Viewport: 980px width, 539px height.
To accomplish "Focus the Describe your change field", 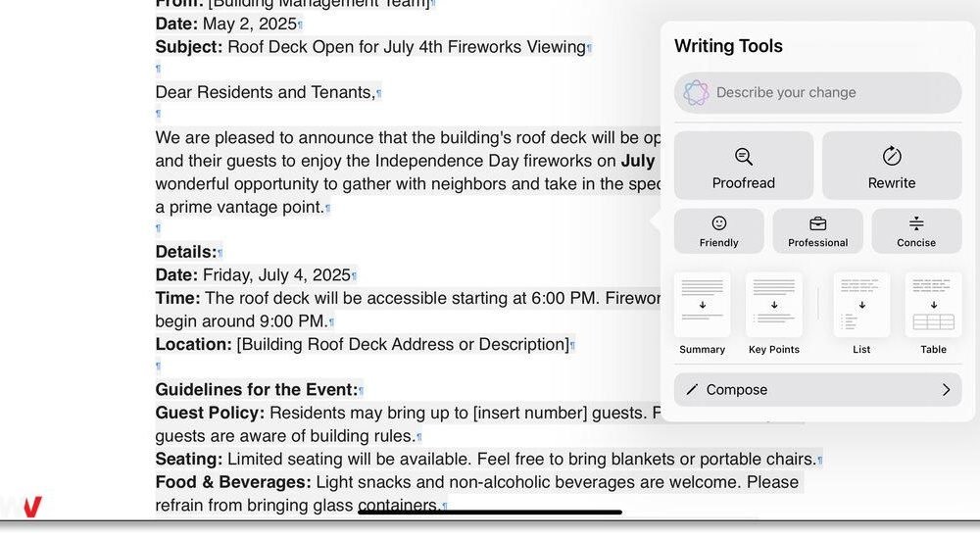I will coord(817,92).
